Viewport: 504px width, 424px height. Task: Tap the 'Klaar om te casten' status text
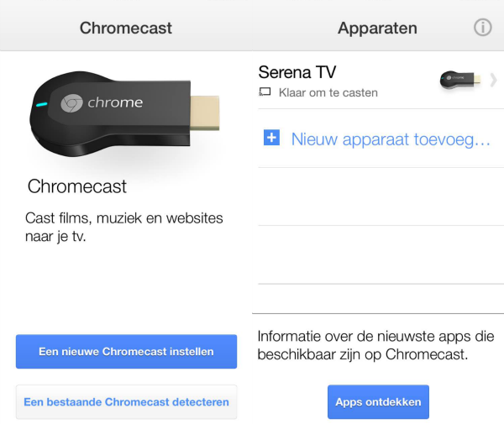[x=328, y=93]
